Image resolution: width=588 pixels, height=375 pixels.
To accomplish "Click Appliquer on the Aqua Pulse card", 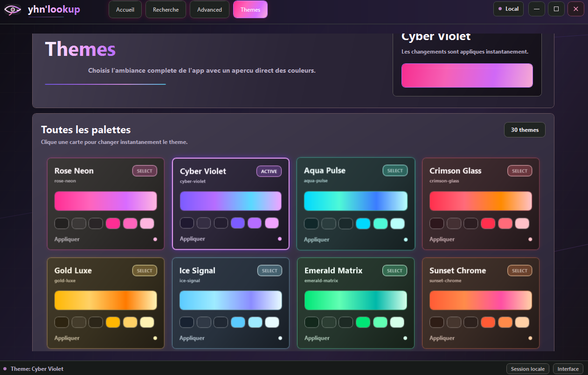I will [x=317, y=240].
